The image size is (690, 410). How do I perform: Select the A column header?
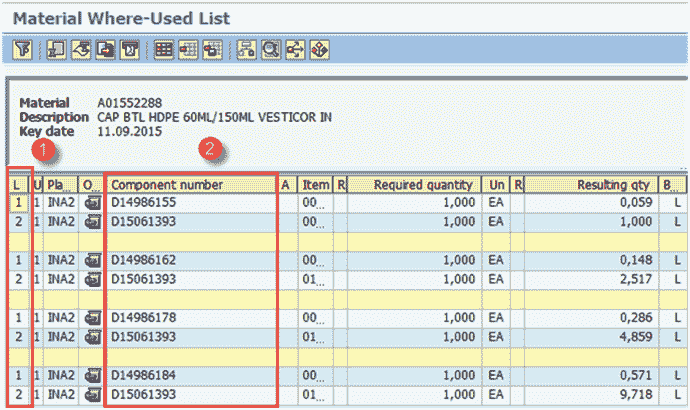point(286,185)
